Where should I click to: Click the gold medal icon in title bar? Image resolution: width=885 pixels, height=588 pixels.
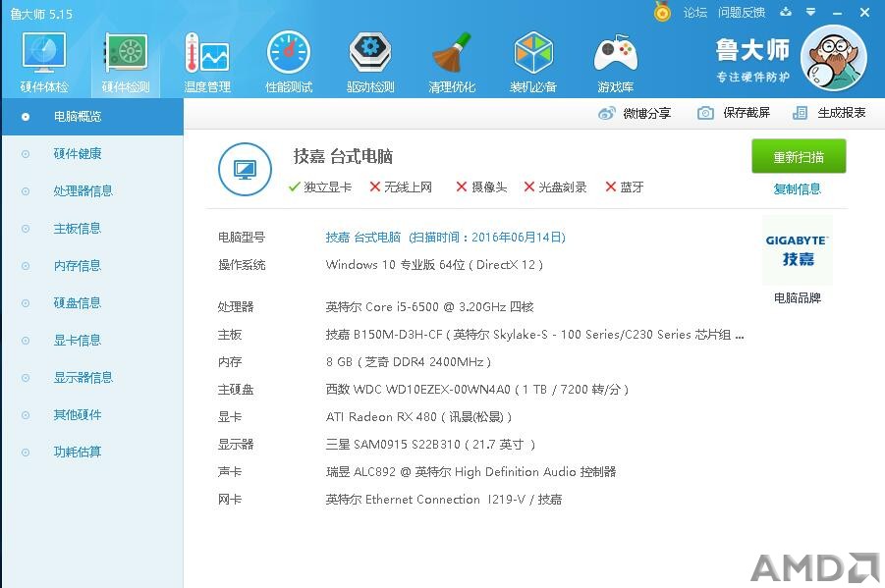(x=662, y=12)
